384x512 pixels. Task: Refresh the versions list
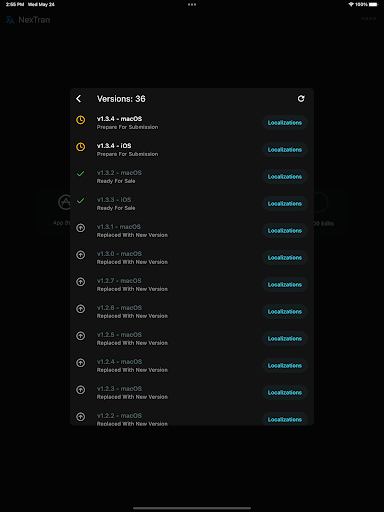tap(301, 99)
